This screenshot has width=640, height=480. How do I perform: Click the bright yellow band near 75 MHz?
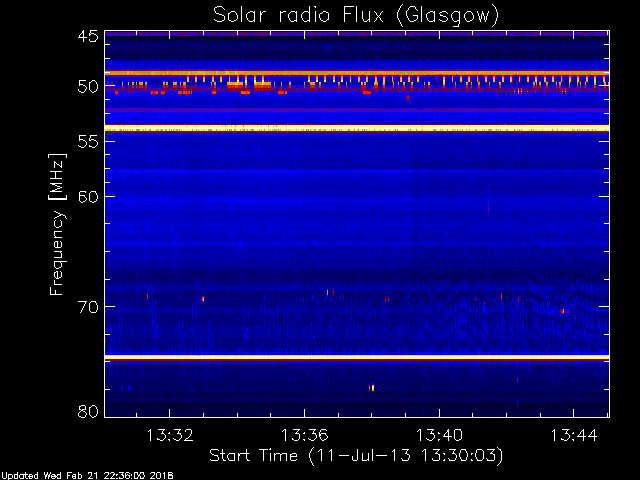pos(357,358)
